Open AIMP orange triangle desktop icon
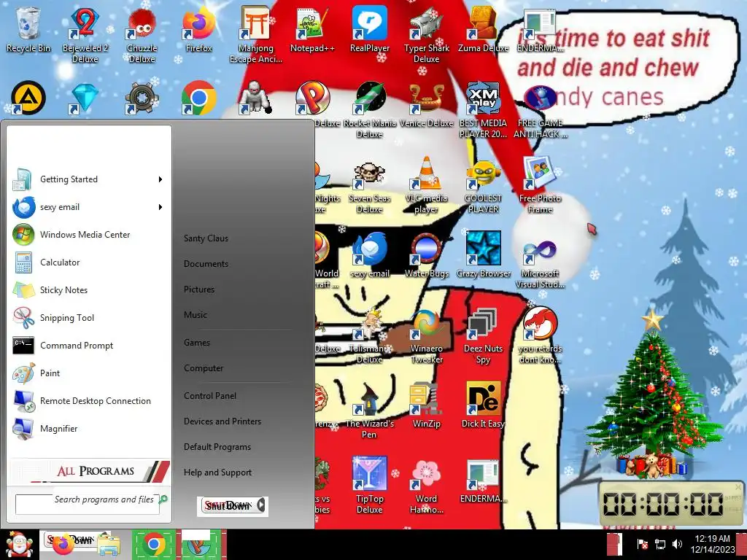Image resolution: width=747 pixels, height=560 pixels. coord(28,98)
